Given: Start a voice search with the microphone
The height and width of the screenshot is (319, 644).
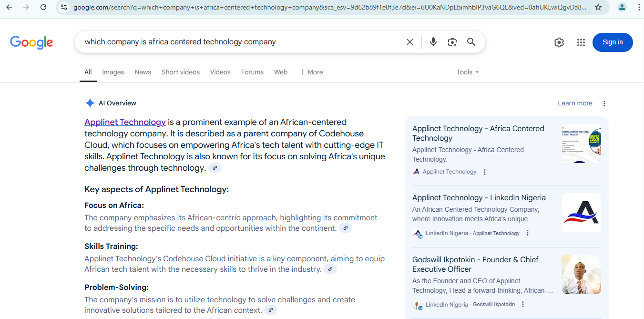Looking at the screenshot, I should click(433, 42).
